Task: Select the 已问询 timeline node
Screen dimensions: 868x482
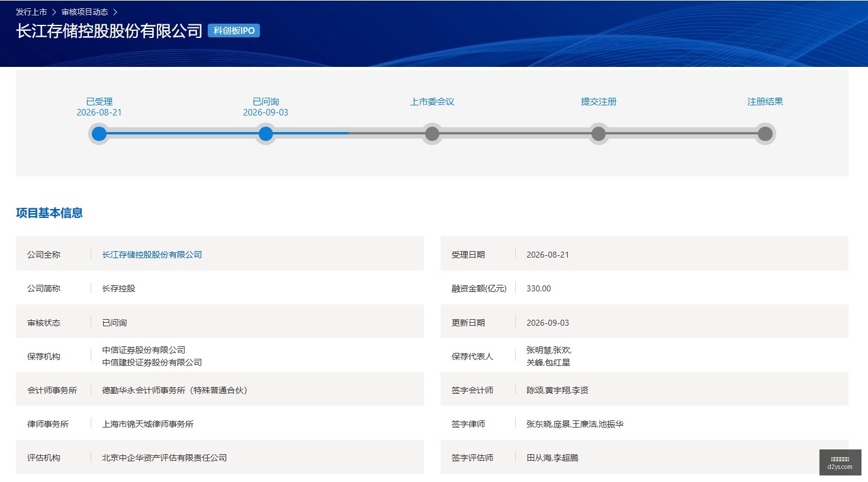Action: coord(266,134)
